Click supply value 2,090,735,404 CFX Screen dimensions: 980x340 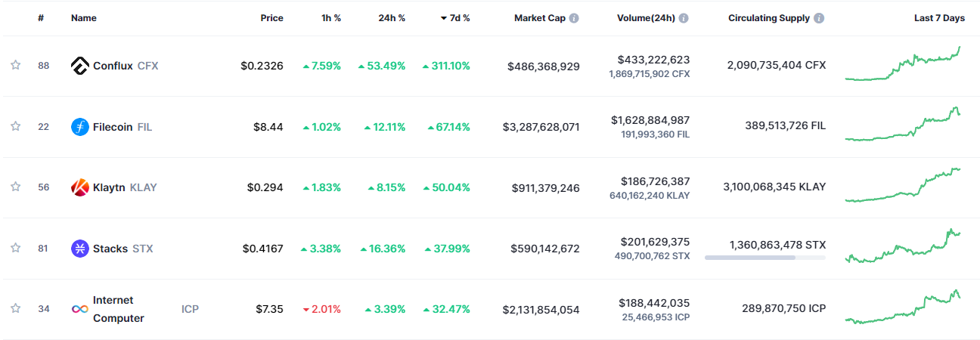777,66
